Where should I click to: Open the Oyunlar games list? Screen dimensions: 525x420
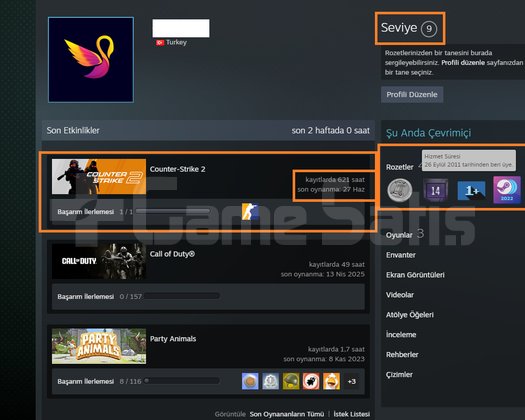399,235
